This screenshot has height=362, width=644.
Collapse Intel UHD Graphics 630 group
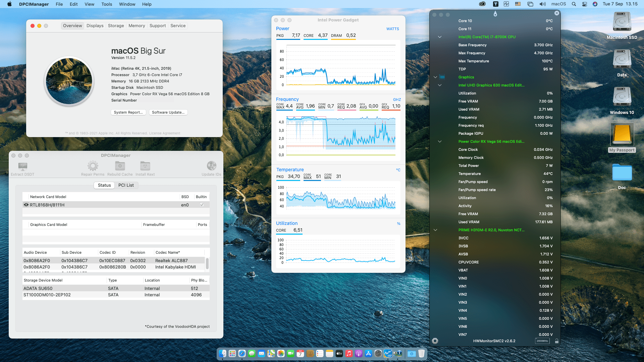tap(439, 85)
